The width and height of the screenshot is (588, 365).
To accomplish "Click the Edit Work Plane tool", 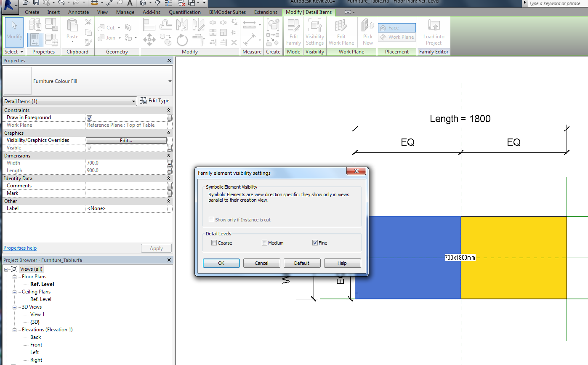I will tap(341, 32).
